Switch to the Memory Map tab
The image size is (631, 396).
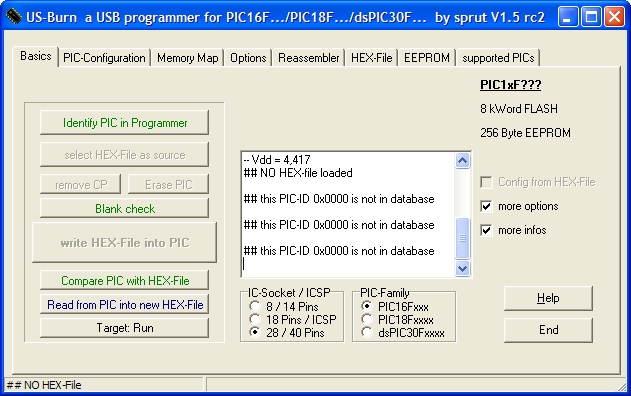tap(188, 58)
